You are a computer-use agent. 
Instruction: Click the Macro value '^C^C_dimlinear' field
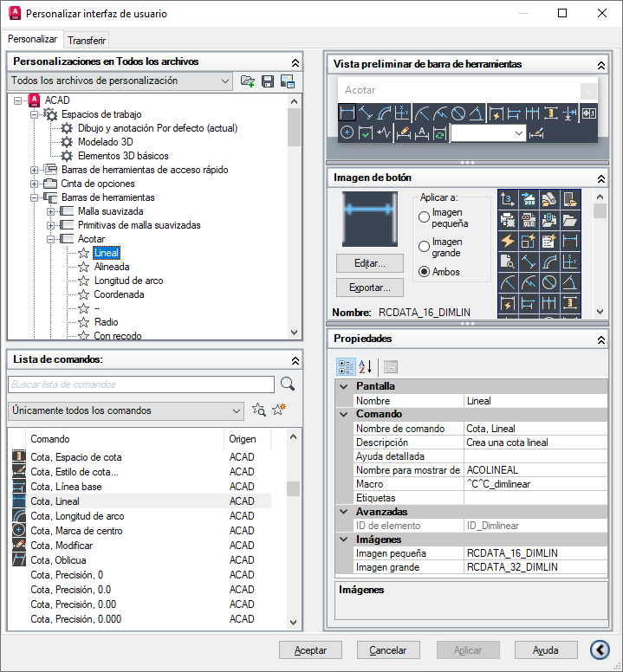pyautogui.click(x=535, y=484)
